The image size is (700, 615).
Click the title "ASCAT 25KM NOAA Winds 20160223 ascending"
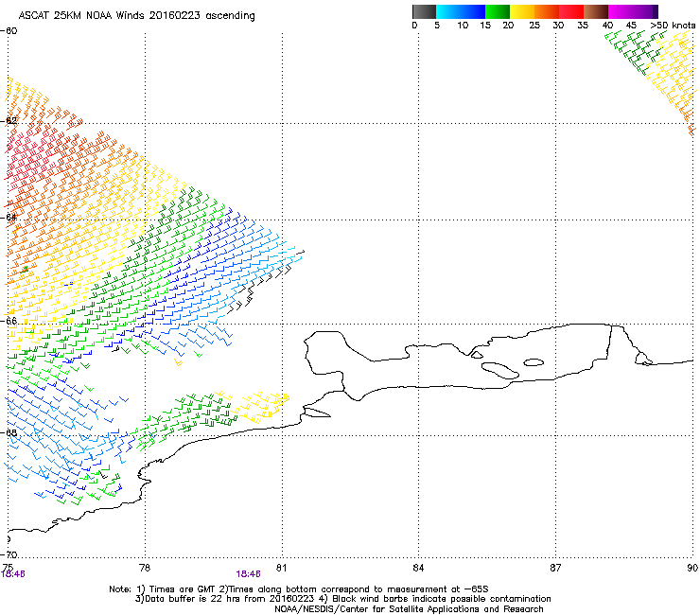point(136,16)
